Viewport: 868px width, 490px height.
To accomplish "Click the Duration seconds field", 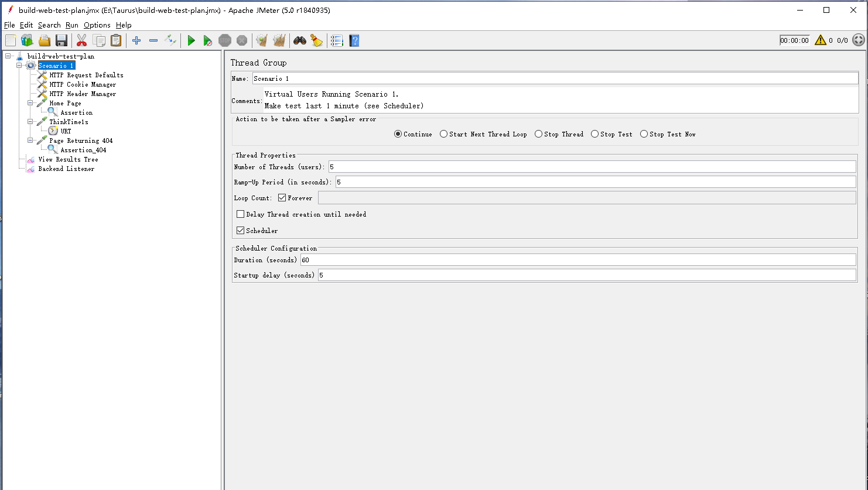I will click(x=578, y=260).
